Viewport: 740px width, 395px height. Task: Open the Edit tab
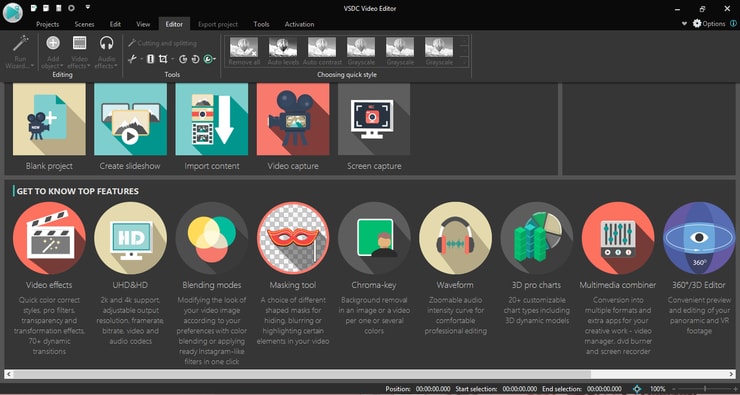click(x=115, y=24)
